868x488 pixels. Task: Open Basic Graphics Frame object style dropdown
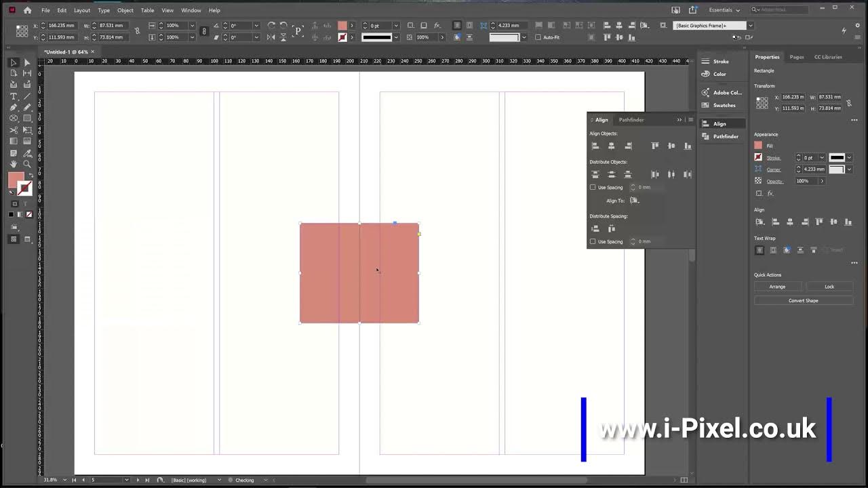(751, 26)
